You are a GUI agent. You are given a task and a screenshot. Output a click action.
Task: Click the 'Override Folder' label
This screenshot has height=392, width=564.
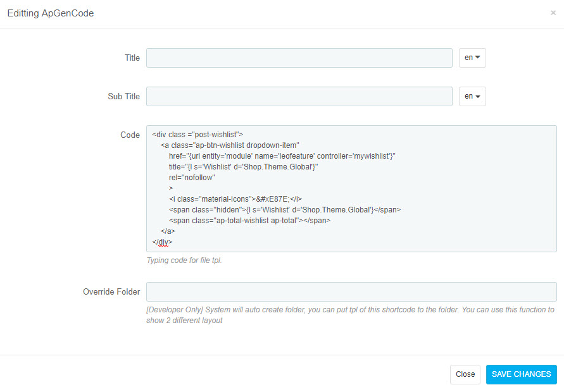click(111, 291)
